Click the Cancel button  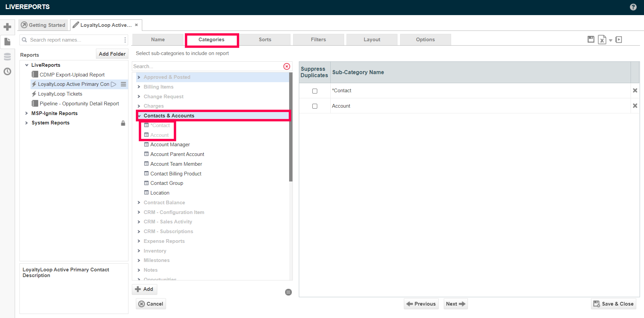coord(151,304)
